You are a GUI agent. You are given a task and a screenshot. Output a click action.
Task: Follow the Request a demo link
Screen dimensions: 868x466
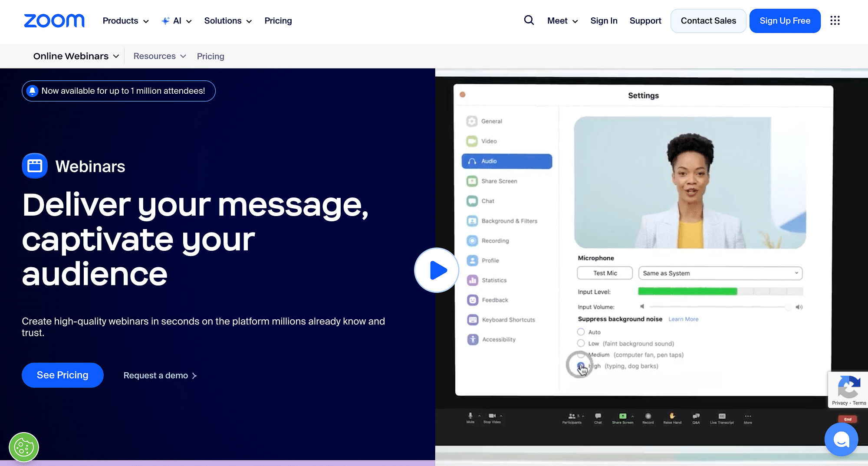pos(160,375)
